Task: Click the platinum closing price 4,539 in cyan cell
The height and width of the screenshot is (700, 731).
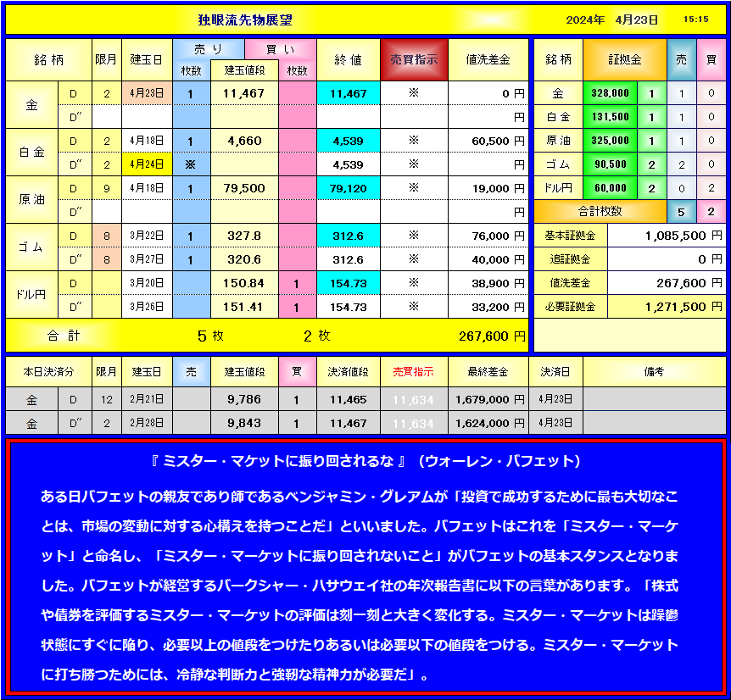Action: (349, 142)
